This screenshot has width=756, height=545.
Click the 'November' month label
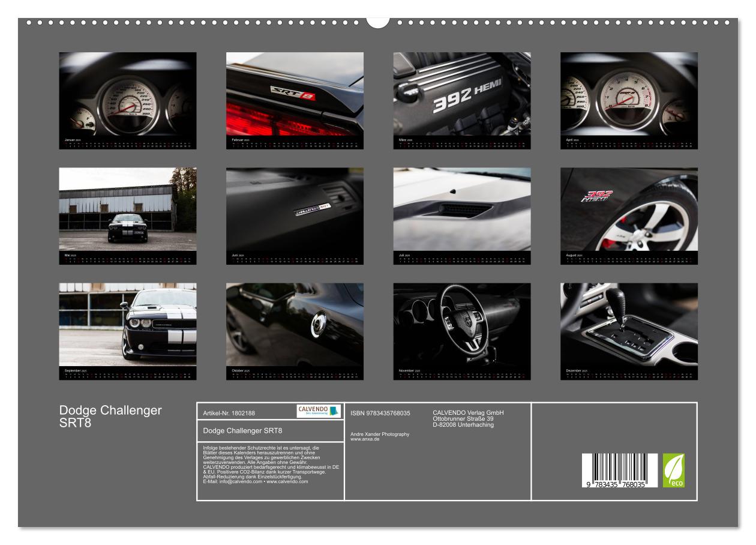[406, 370]
